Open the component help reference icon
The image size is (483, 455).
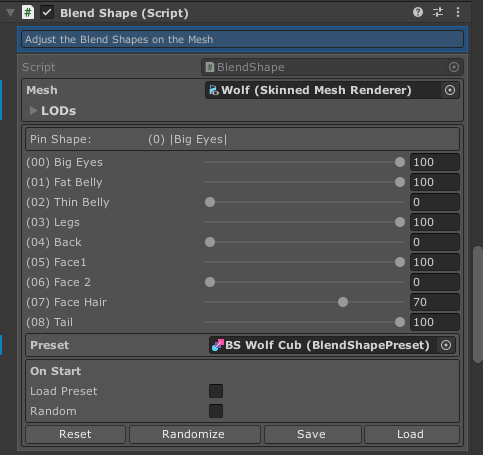418,13
